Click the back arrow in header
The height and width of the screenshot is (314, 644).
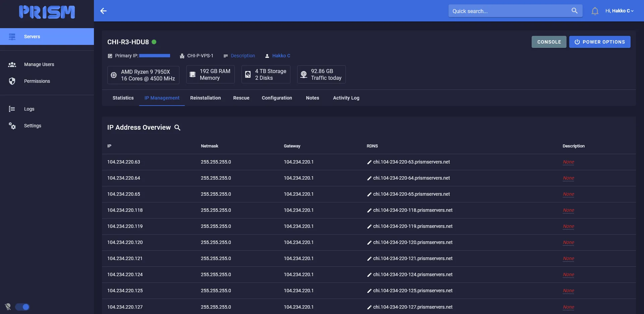pos(103,11)
